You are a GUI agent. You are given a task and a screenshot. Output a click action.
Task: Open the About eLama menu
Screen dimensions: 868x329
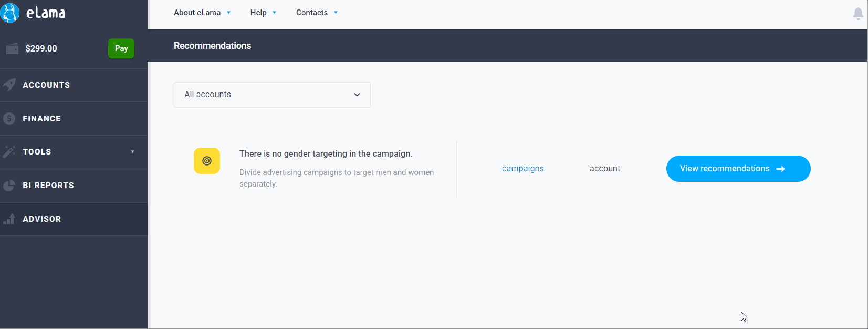[x=197, y=13]
